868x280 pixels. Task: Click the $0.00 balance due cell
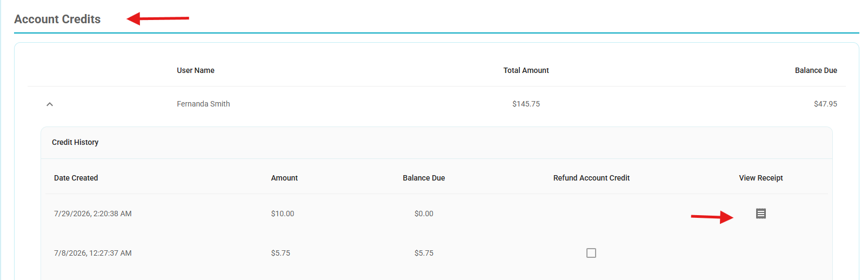point(424,214)
